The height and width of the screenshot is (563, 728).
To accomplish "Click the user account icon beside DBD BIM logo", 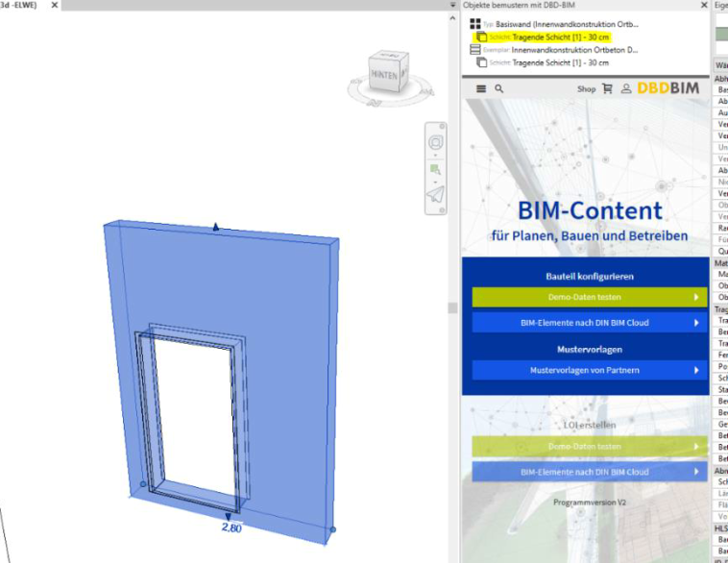I will (626, 88).
